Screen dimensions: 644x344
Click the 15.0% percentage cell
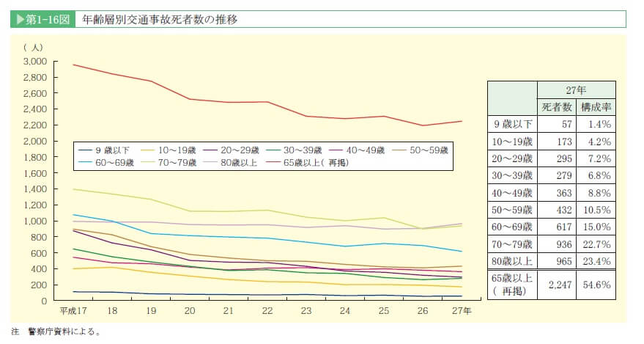[x=597, y=227]
